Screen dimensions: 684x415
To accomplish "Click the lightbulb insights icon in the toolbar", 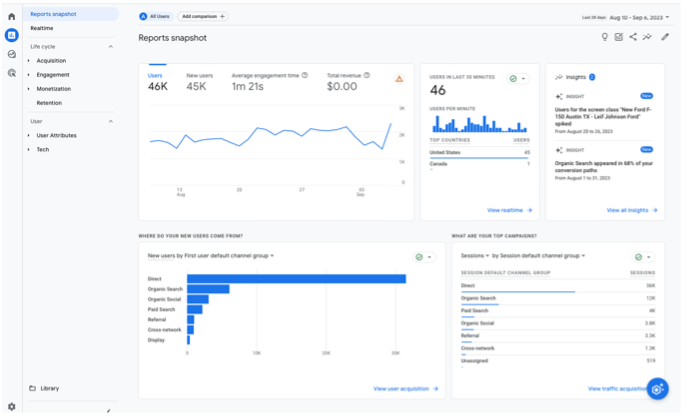I will click(604, 37).
